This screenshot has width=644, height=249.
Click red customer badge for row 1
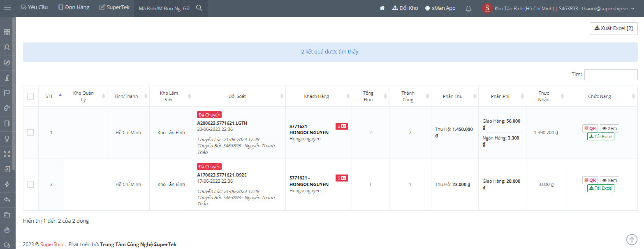[x=342, y=126]
